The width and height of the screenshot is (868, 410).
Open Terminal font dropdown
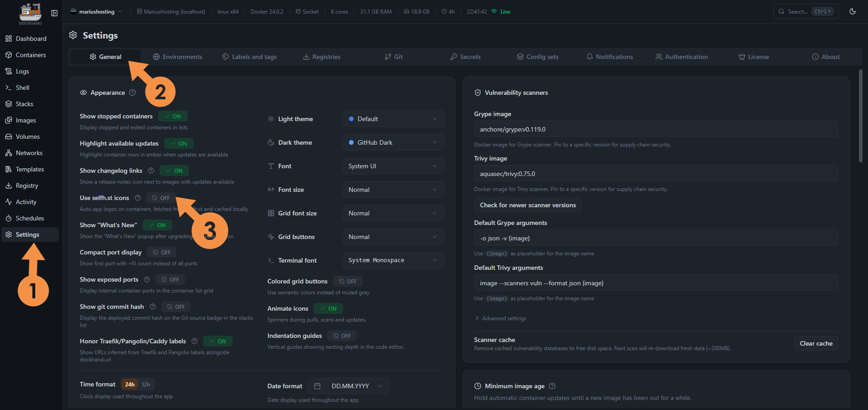(393, 260)
